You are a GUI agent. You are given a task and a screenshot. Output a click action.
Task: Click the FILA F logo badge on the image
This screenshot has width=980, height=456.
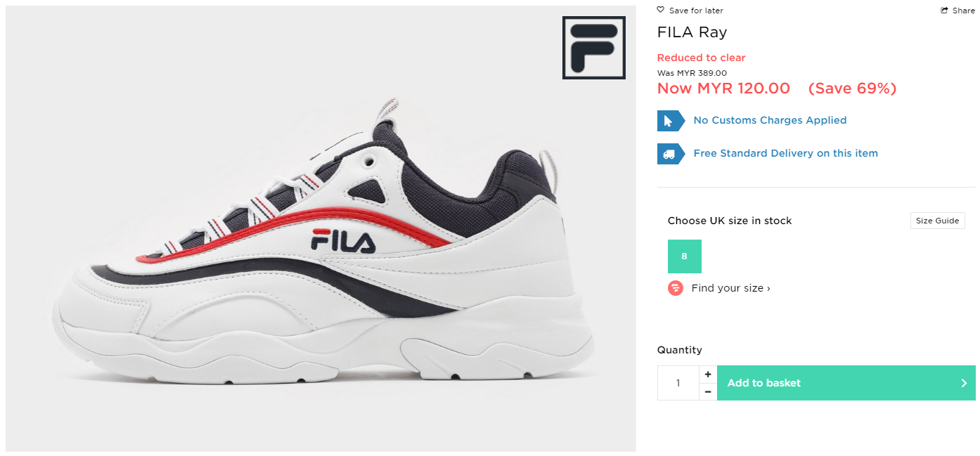(594, 48)
